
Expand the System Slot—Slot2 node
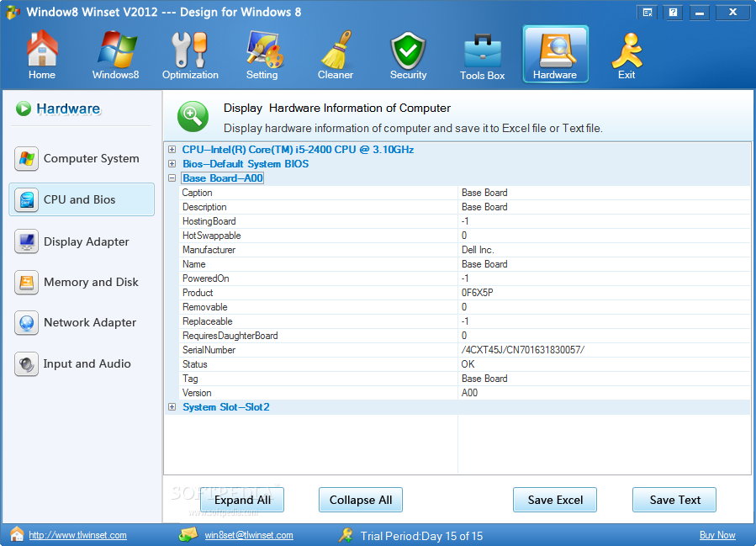172,407
